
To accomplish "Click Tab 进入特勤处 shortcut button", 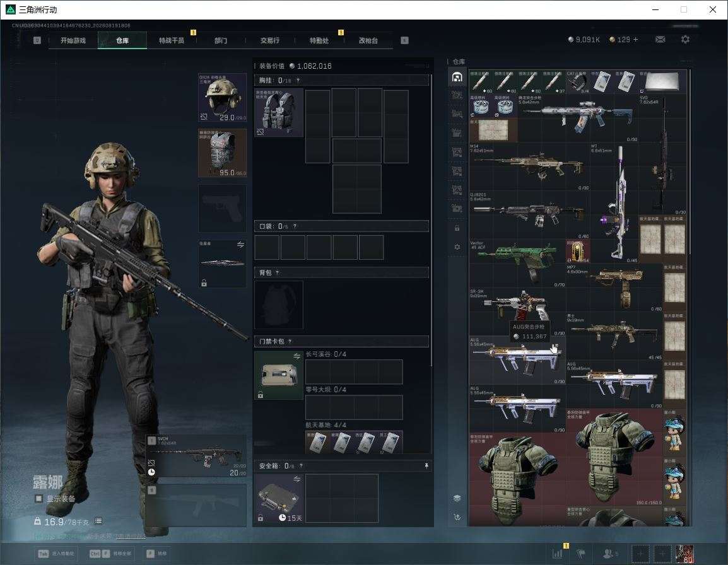I will 56,554.
